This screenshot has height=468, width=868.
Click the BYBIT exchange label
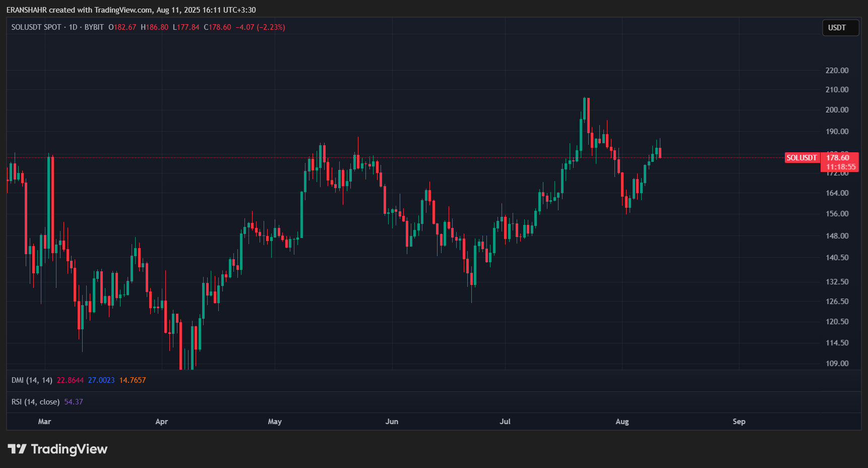[94, 27]
